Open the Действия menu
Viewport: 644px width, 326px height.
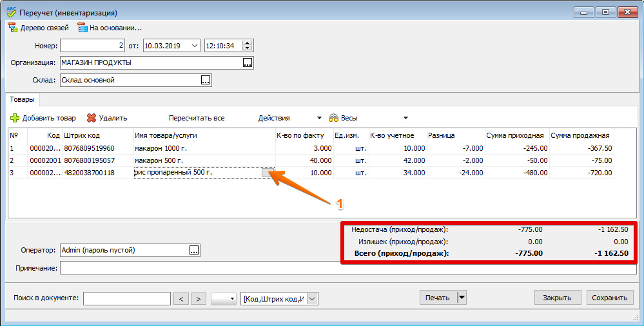[x=274, y=118]
